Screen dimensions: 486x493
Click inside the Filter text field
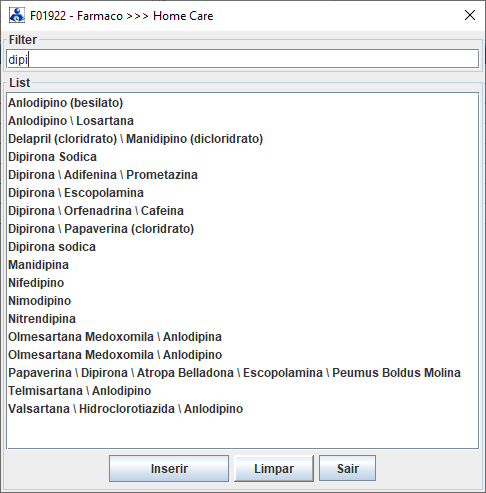[242, 59]
